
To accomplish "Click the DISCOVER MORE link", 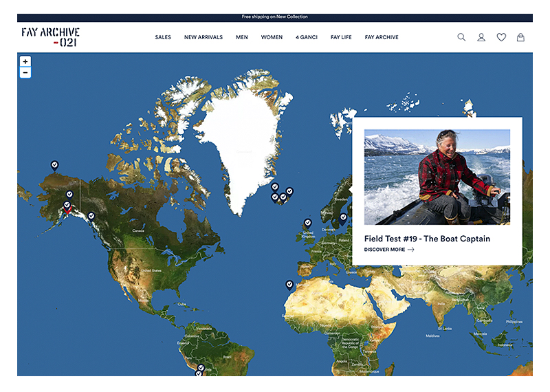I will pyautogui.click(x=389, y=250).
